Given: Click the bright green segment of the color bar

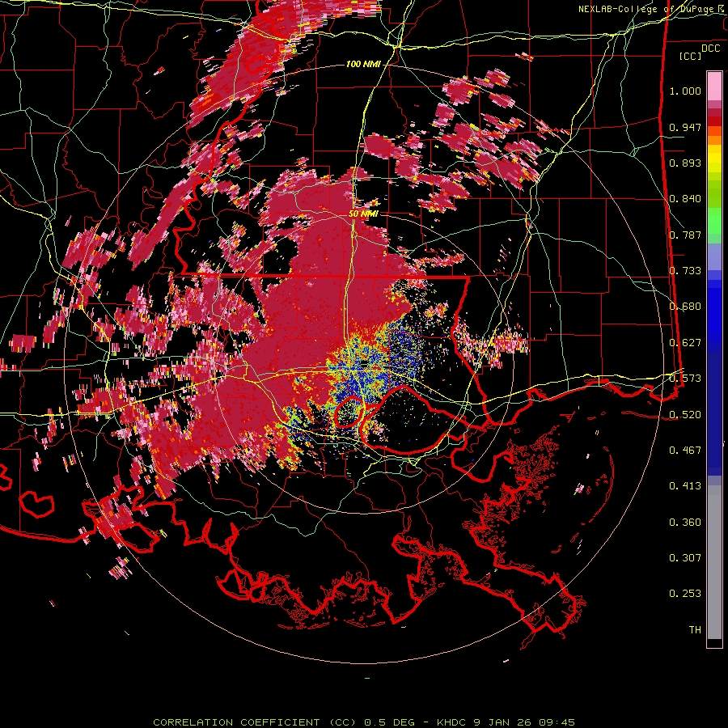Looking at the screenshot, I should click(714, 221).
